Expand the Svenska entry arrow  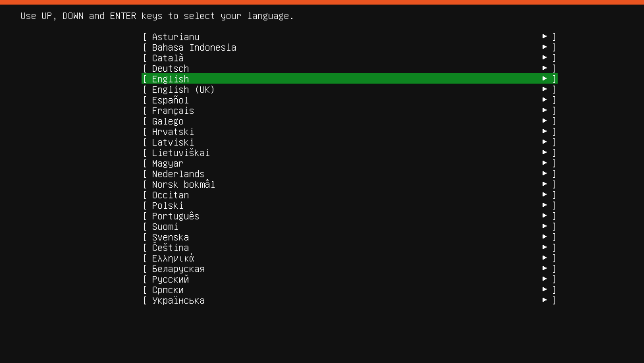click(x=545, y=237)
